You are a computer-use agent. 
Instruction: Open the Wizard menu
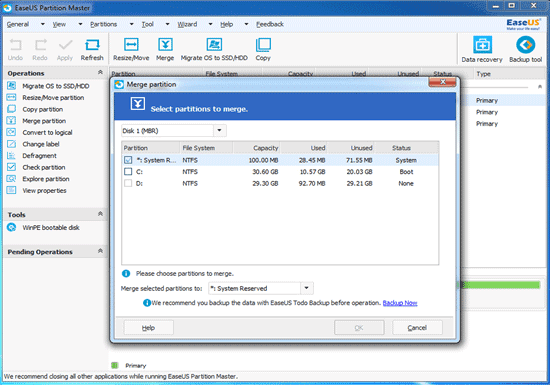click(x=187, y=24)
